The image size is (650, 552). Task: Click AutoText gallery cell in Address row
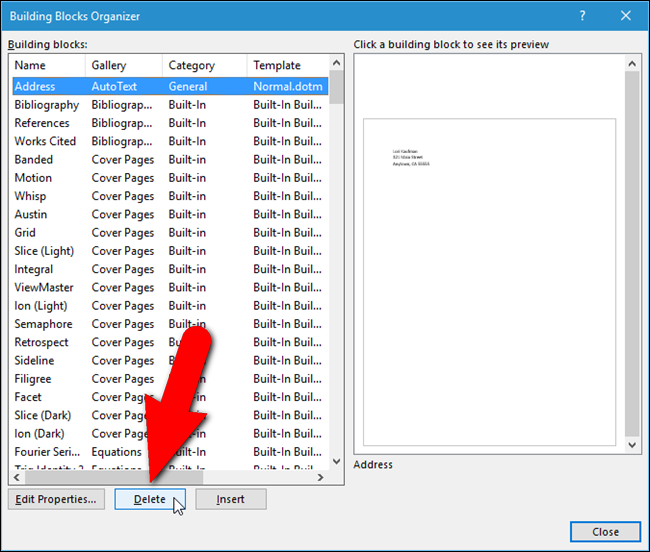pyautogui.click(x=114, y=86)
